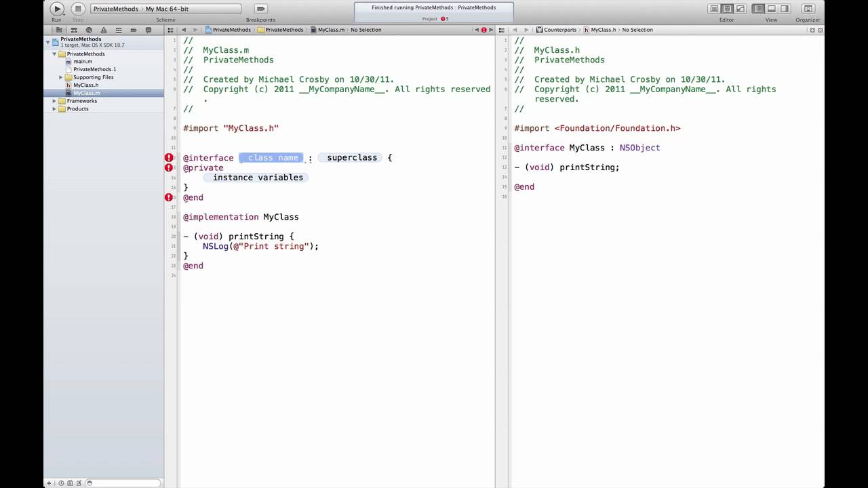Click Counterparts in assistant jump bar
Viewport: 868px width, 488px height.
[x=556, y=30]
